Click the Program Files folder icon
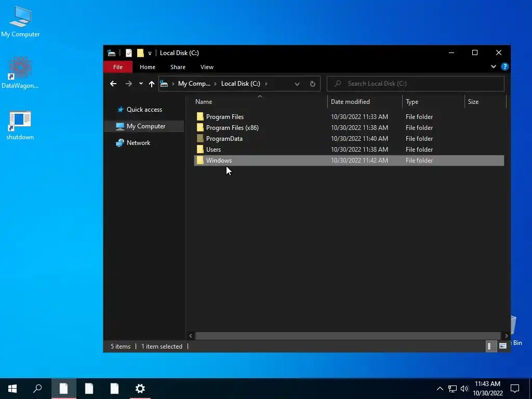 pos(200,117)
